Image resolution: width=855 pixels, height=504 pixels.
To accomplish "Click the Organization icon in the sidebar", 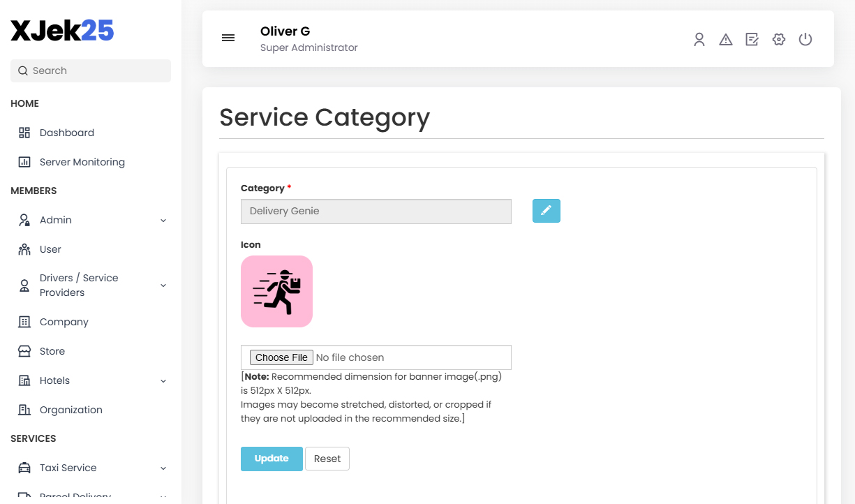I will click(x=23, y=409).
